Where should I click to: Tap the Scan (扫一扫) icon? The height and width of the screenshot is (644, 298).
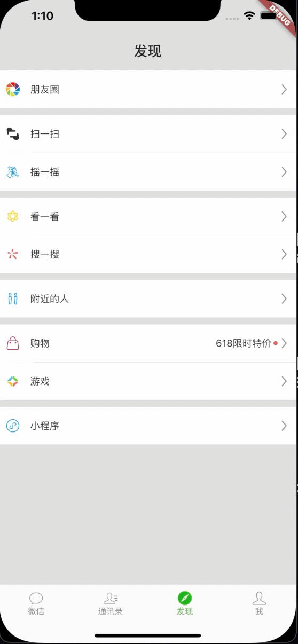[13, 134]
